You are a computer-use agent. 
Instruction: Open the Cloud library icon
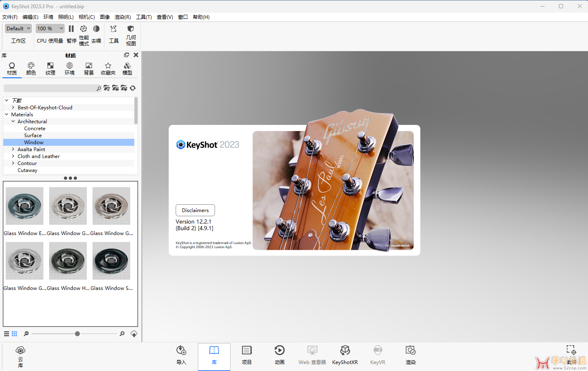pos(20,351)
